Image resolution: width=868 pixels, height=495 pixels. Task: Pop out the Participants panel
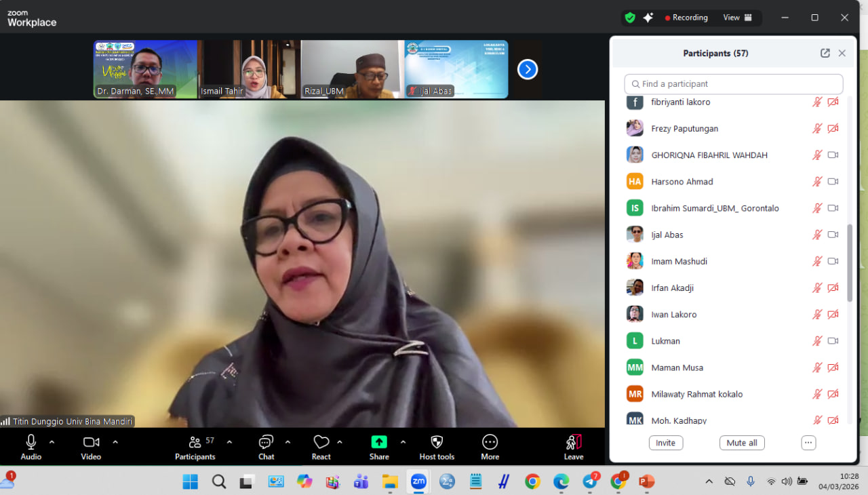pyautogui.click(x=825, y=53)
